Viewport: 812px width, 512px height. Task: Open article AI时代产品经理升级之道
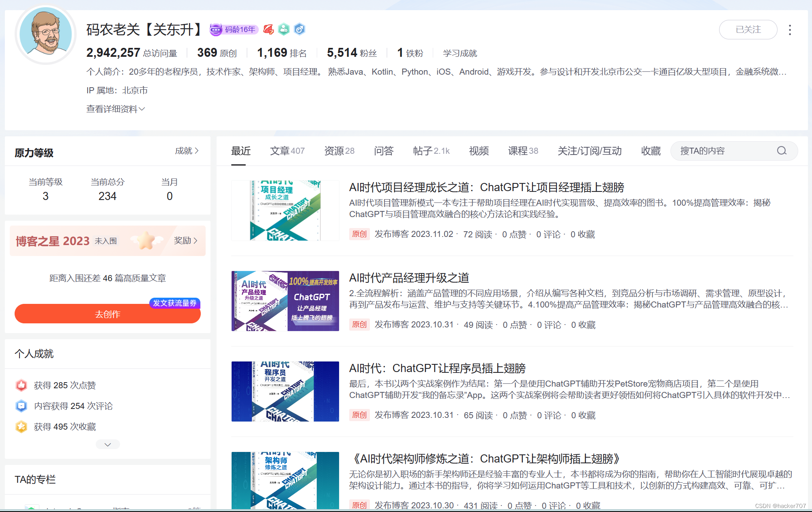(409, 278)
